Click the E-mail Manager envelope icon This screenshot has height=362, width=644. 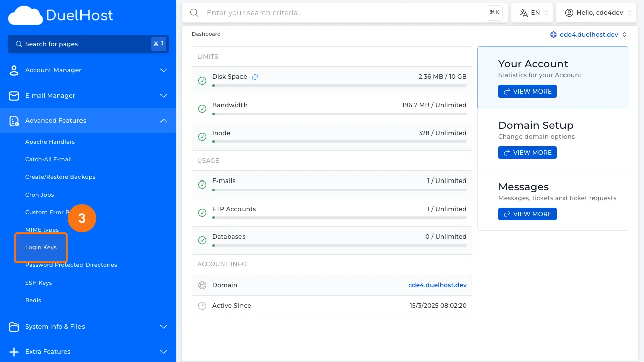[x=14, y=96]
